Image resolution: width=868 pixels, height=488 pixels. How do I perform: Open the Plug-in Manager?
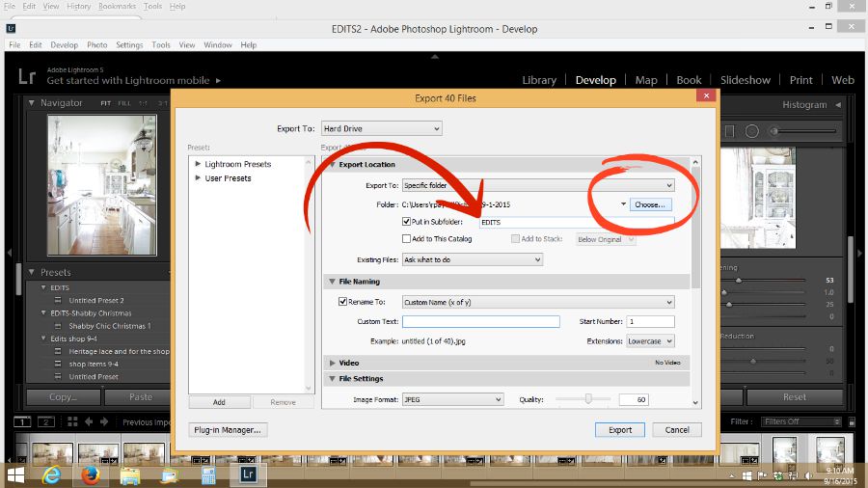[x=228, y=430]
